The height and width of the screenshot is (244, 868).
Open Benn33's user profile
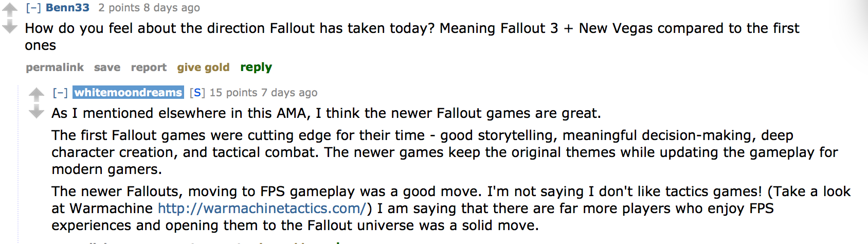tap(67, 8)
